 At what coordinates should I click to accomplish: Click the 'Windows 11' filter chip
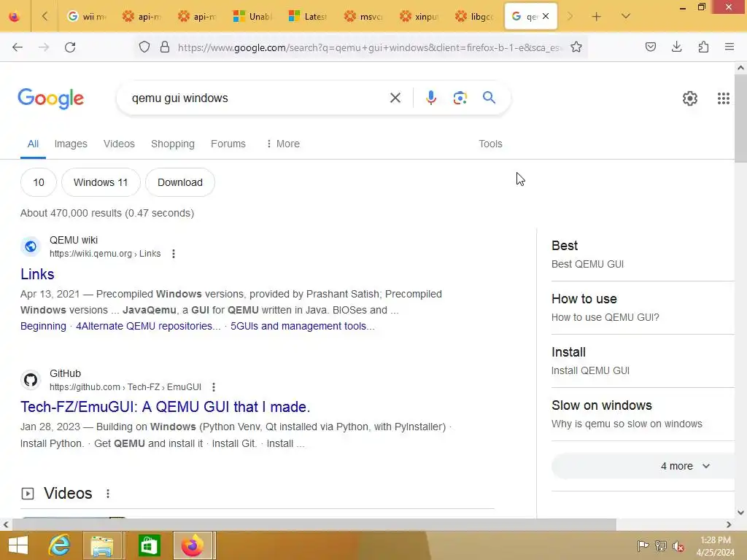coord(101,182)
